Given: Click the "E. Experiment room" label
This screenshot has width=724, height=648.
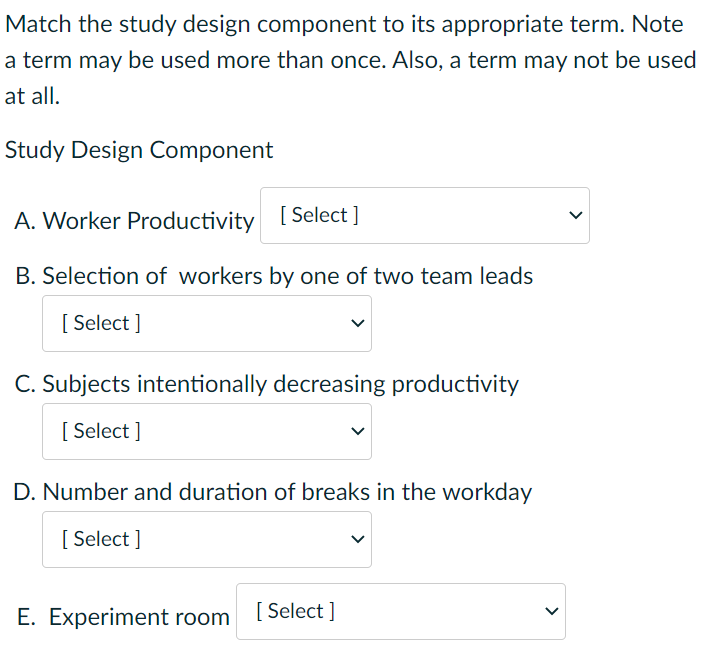Looking at the screenshot, I should coord(124,617).
